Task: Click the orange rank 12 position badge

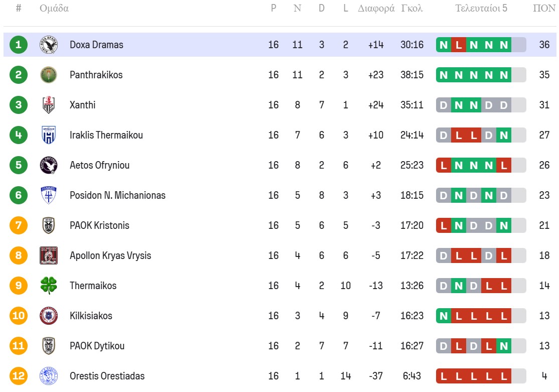Action: pos(19,376)
